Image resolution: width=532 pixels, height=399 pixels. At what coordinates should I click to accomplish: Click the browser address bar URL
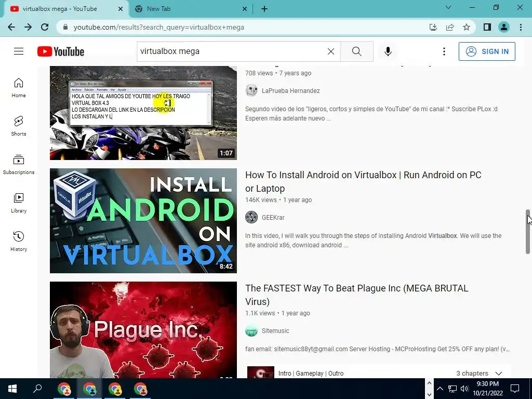point(159,27)
